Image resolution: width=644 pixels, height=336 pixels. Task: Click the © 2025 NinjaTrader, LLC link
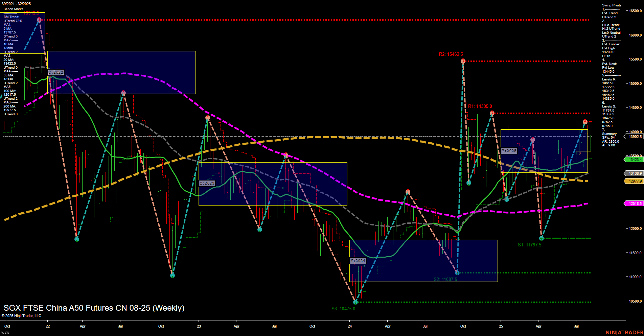[21, 315]
